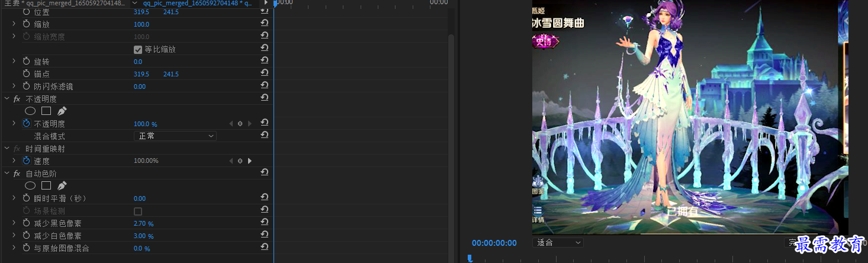This screenshot has width=868, height=263.
Task: Reset the 与原始图像混合 parameter
Action: (265, 248)
